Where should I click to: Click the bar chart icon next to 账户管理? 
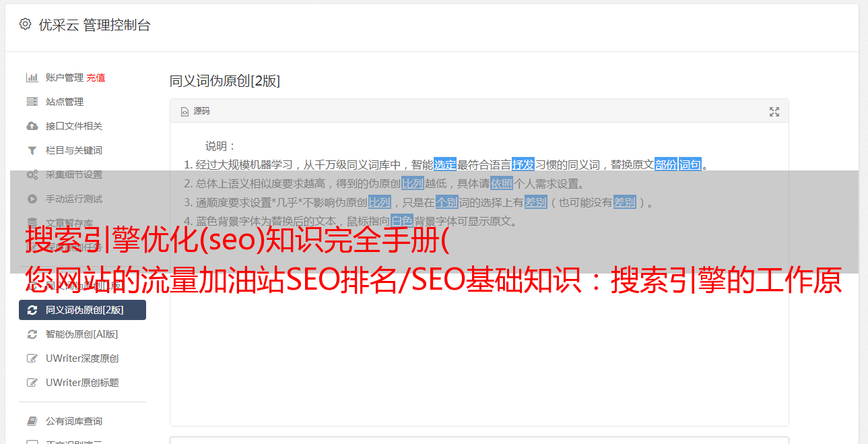point(32,77)
